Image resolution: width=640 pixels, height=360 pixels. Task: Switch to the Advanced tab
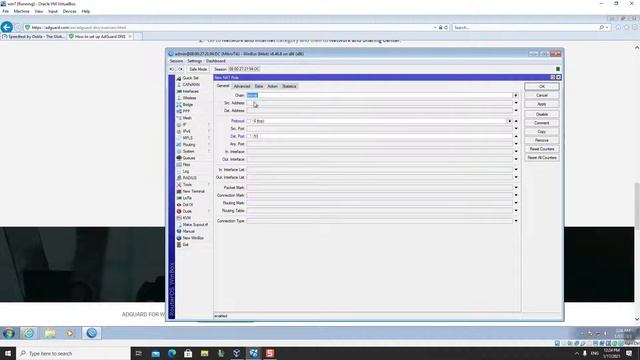coord(242,86)
